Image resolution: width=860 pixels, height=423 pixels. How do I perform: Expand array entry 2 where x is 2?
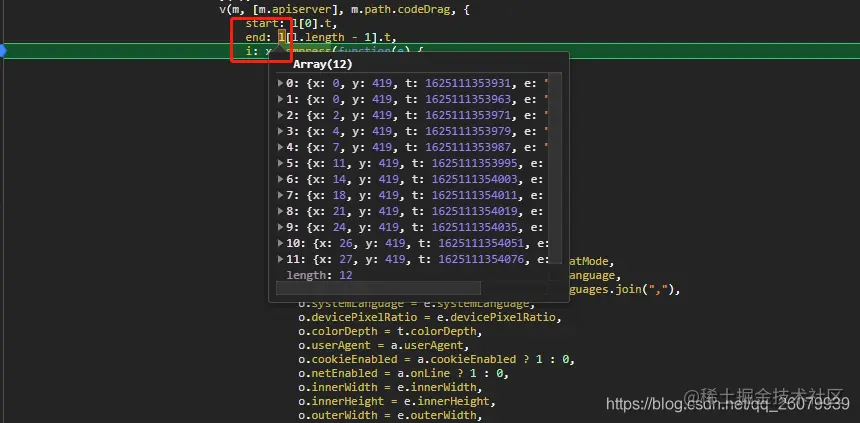pos(281,115)
